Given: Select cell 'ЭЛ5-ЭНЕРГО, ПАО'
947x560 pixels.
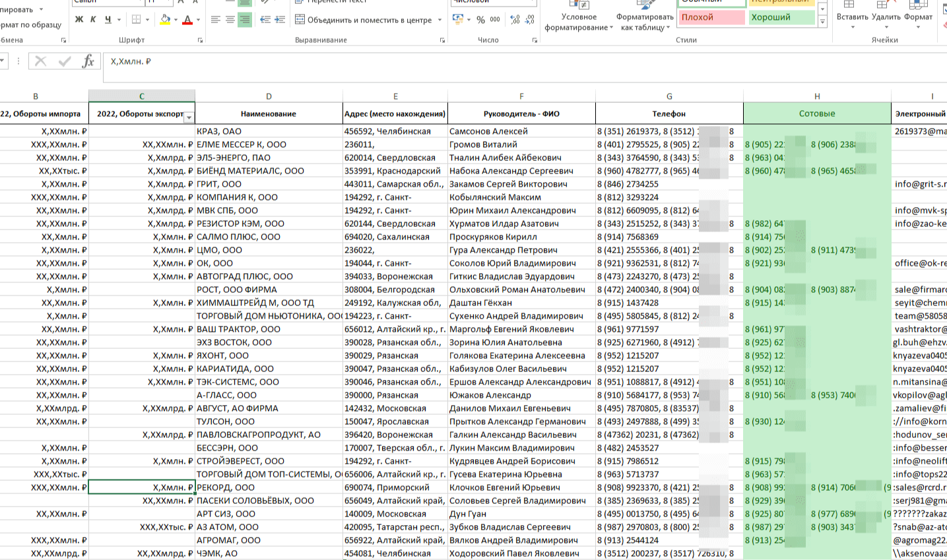Looking at the screenshot, I should click(269, 158).
